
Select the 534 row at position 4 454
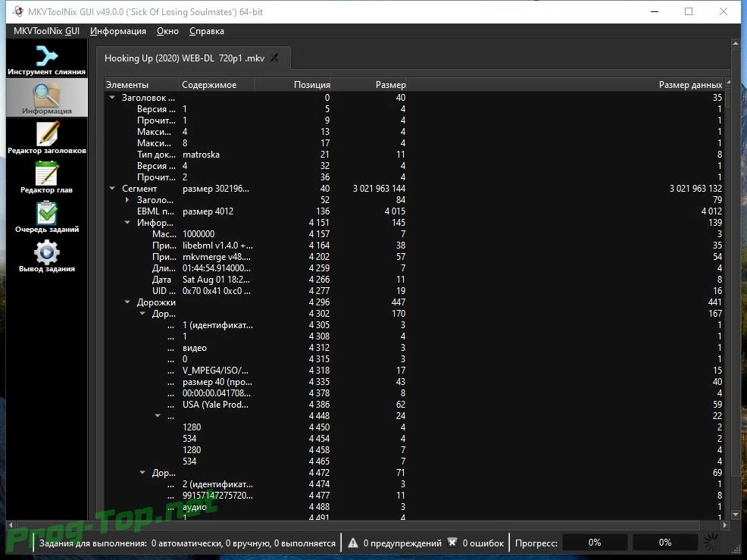(414, 439)
